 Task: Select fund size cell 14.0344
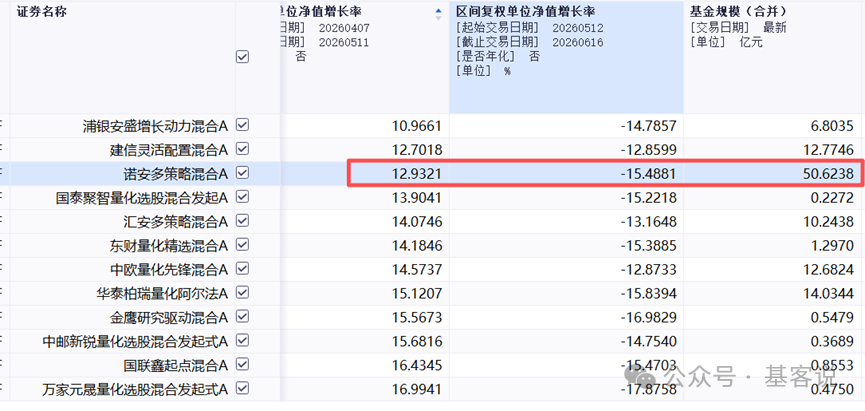(x=829, y=294)
